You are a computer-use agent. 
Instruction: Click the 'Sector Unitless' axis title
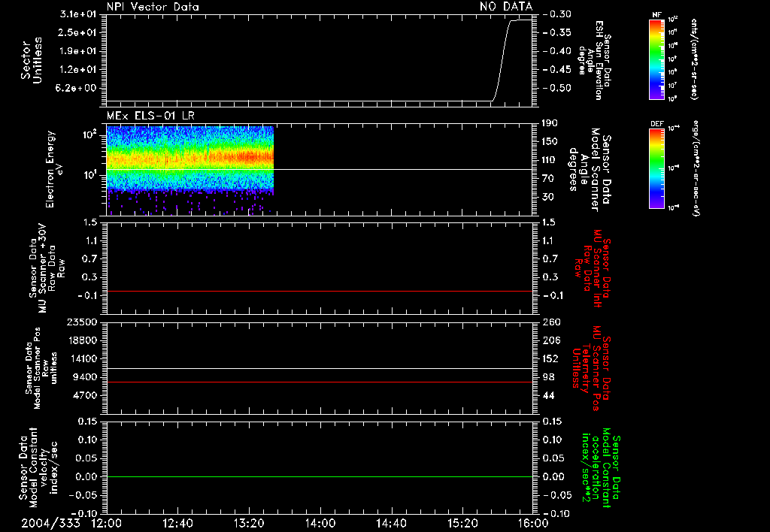pos(31,60)
